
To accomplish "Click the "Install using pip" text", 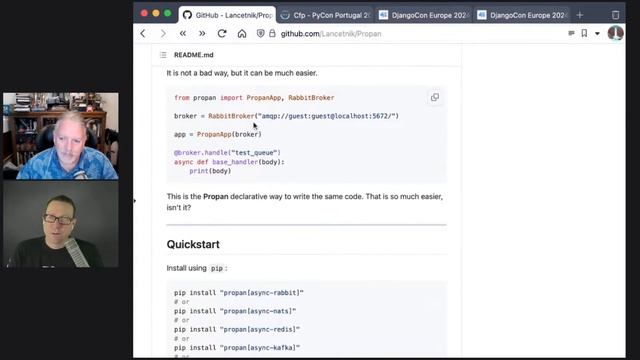I will click(197, 268).
